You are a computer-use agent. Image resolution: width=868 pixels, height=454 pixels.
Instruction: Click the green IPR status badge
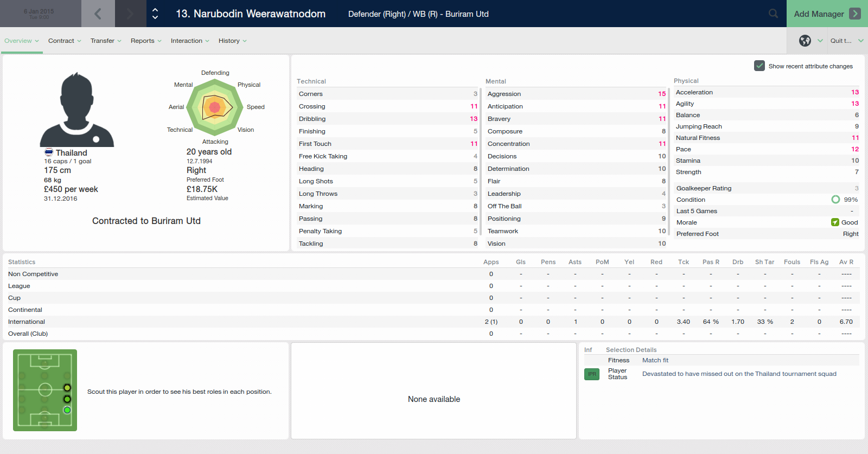click(592, 374)
